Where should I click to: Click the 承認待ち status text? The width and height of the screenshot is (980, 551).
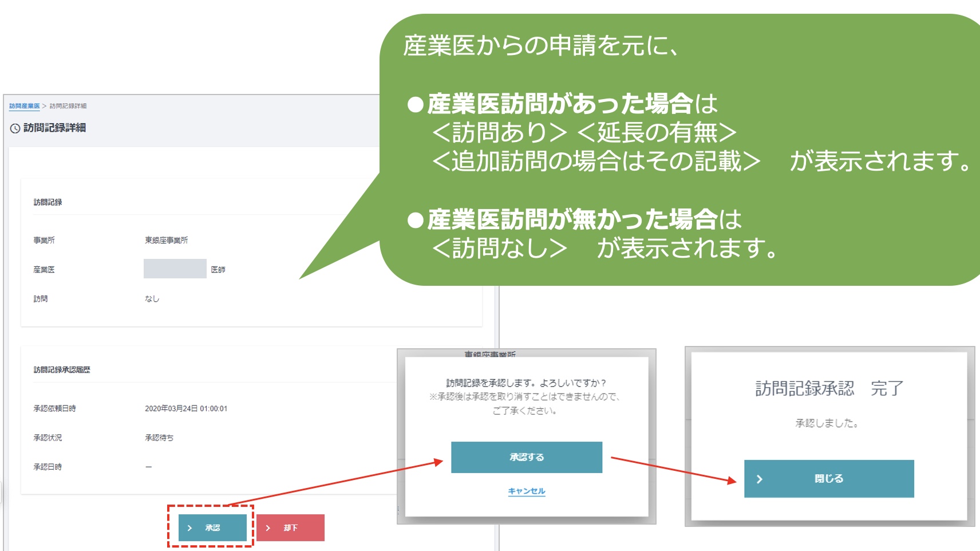(159, 438)
